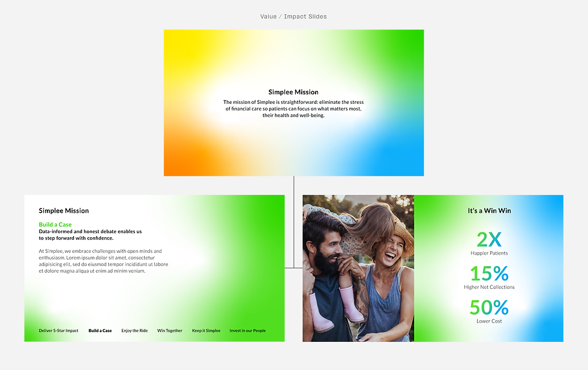This screenshot has height=370, width=588.
Task: Click the family photo in the Win Win slide
Action: point(359,268)
